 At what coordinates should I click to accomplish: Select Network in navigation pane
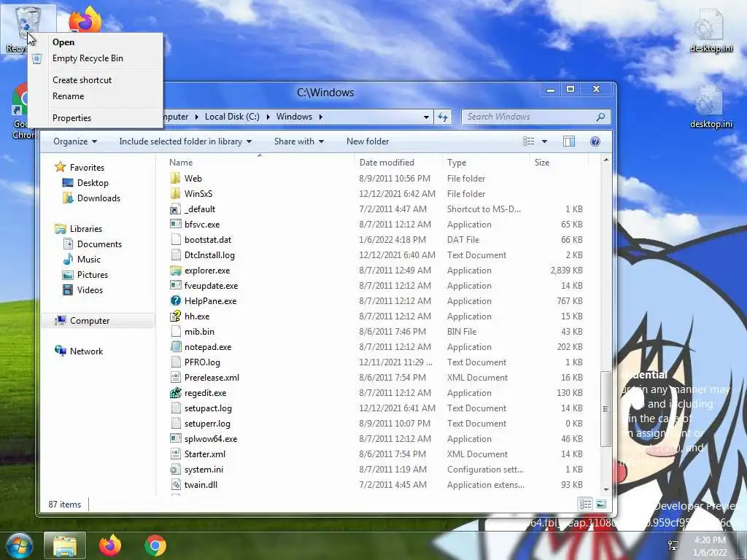pos(79,351)
